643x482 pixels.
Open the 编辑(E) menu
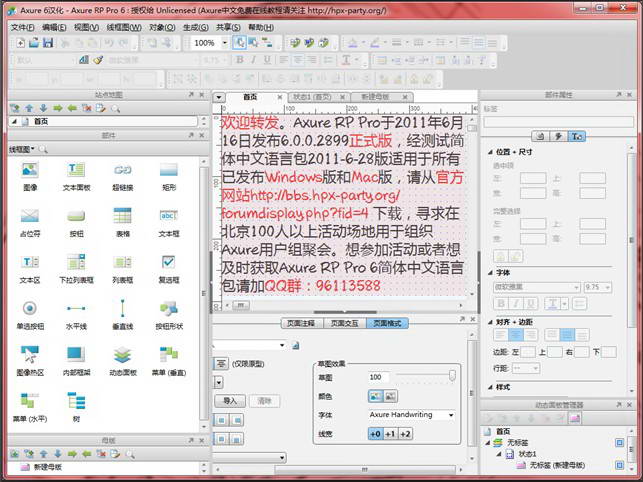54,27
